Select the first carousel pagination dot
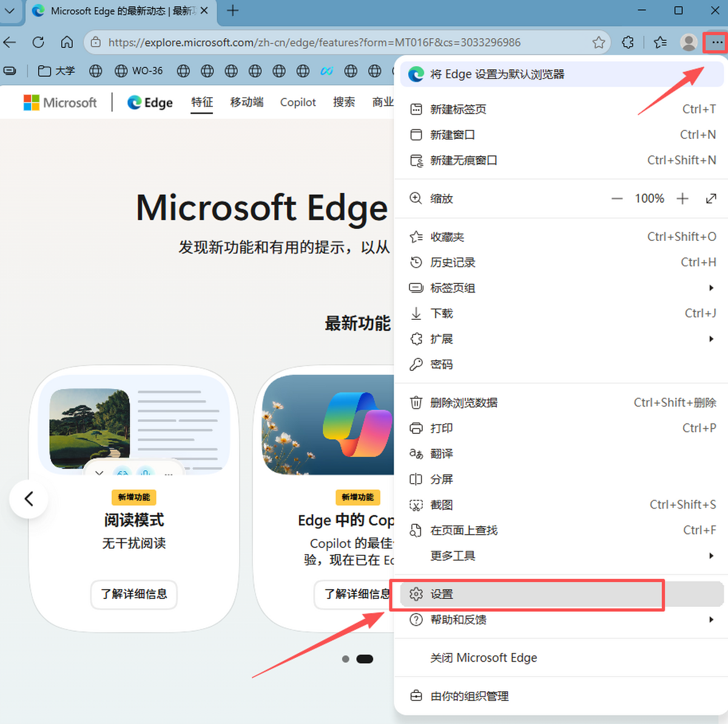This screenshot has width=728, height=724. pos(345,659)
